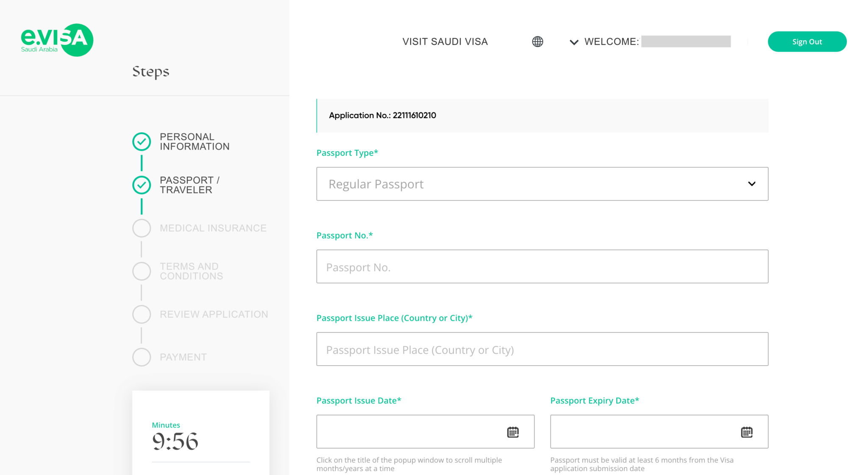Focus the Passport Issue Place field
This screenshot has height=475, width=868.
pyautogui.click(x=542, y=349)
